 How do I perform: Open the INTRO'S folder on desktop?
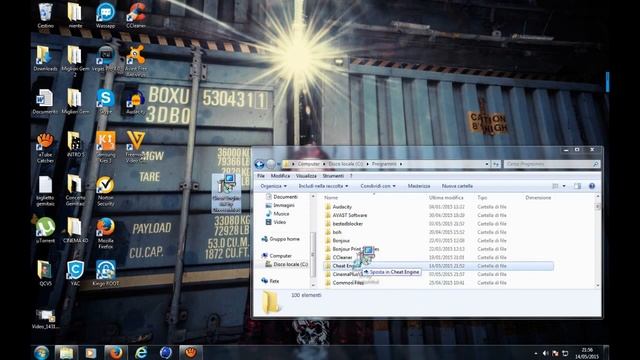[x=75, y=144]
